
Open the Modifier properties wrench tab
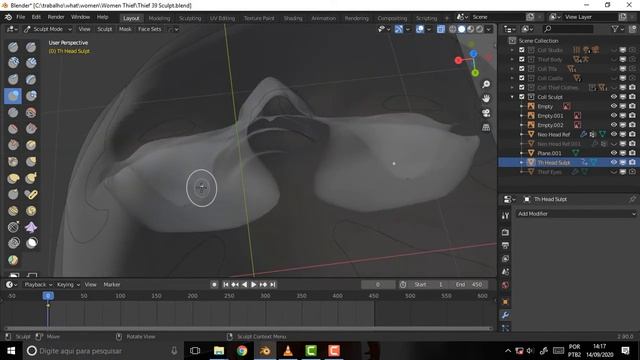505,315
